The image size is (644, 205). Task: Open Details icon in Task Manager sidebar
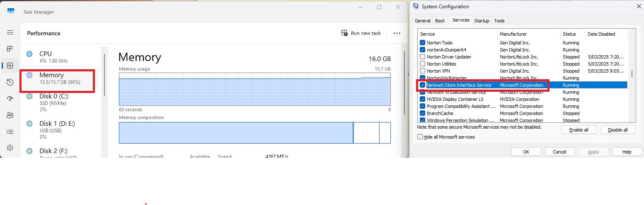[10, 132]
